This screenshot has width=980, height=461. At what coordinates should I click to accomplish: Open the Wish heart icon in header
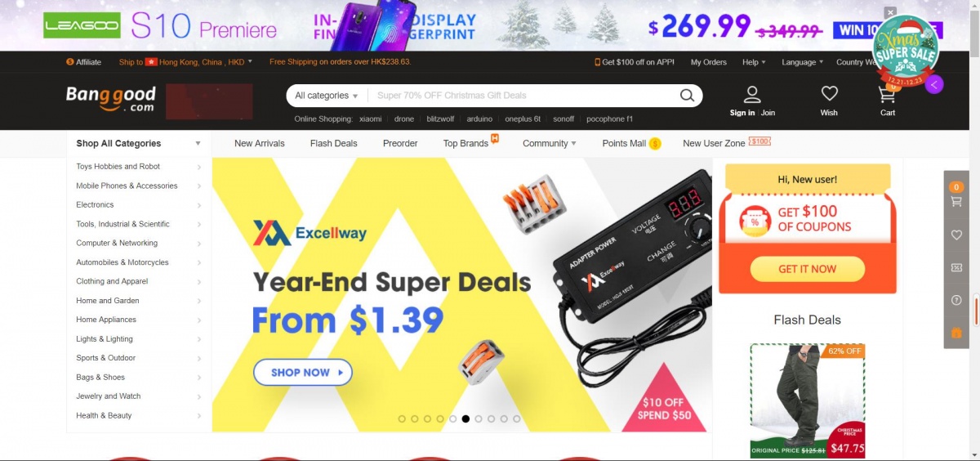click(829, 93)
